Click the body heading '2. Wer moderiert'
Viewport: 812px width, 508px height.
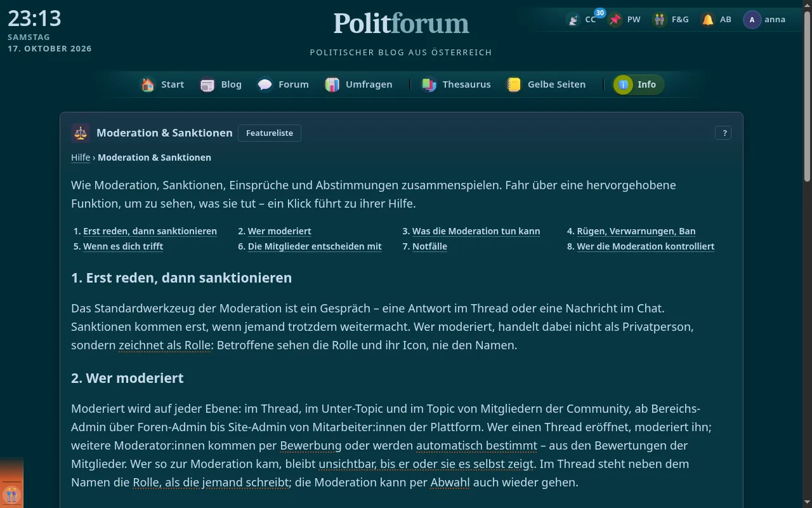tap(127, 378)
